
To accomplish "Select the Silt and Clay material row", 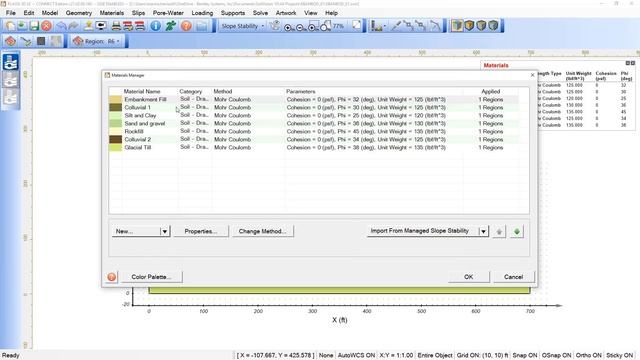I will [314, 116].
